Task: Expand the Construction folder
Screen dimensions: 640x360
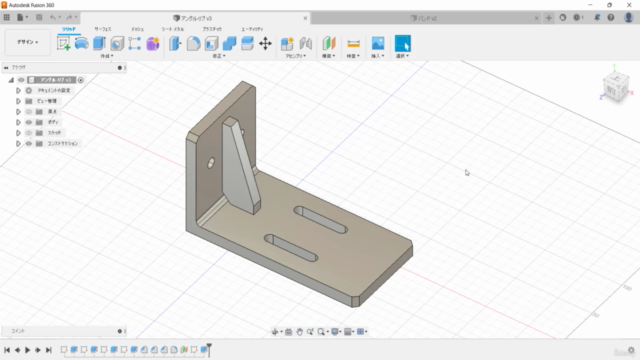Action: 18,143
